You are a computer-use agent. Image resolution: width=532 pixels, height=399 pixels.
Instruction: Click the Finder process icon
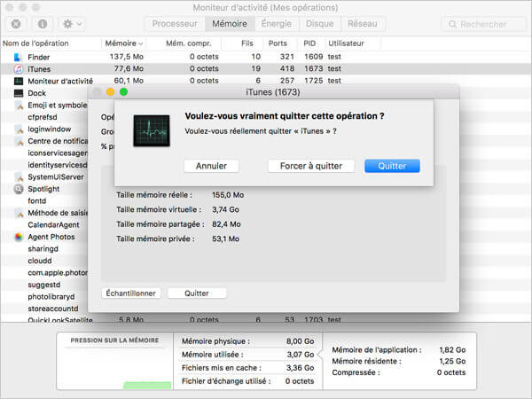19,57
